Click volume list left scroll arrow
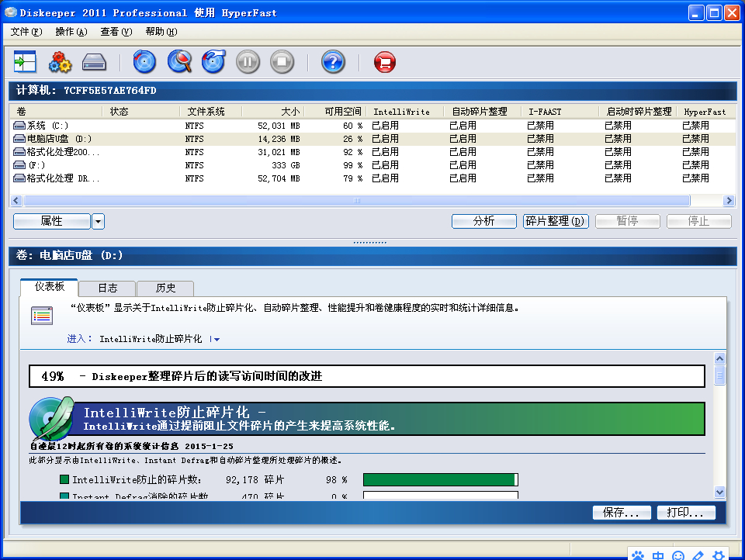745x560 pixels. pyautogui.click(x=16, y=200)
